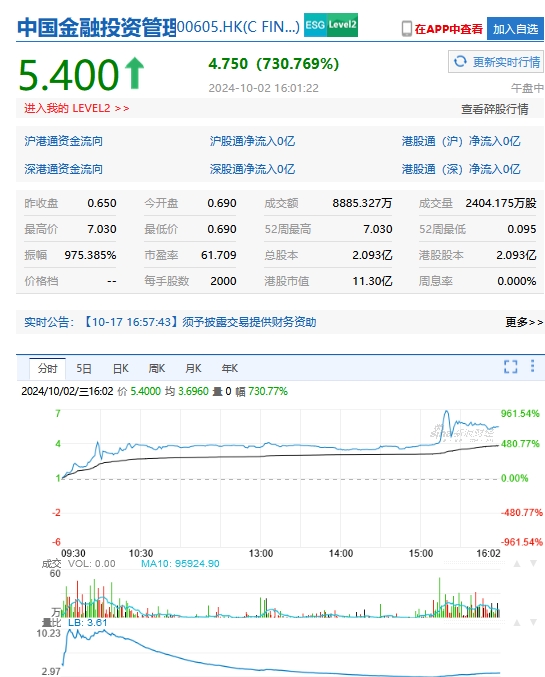
Task: Open 查看碎股行情 link
Action: [x=494, y=109]
